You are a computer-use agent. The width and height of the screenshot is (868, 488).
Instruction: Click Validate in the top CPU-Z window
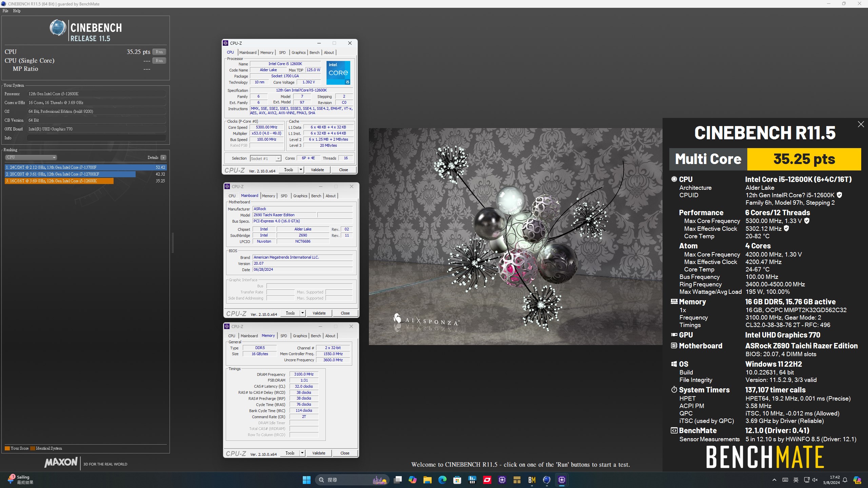317,170
